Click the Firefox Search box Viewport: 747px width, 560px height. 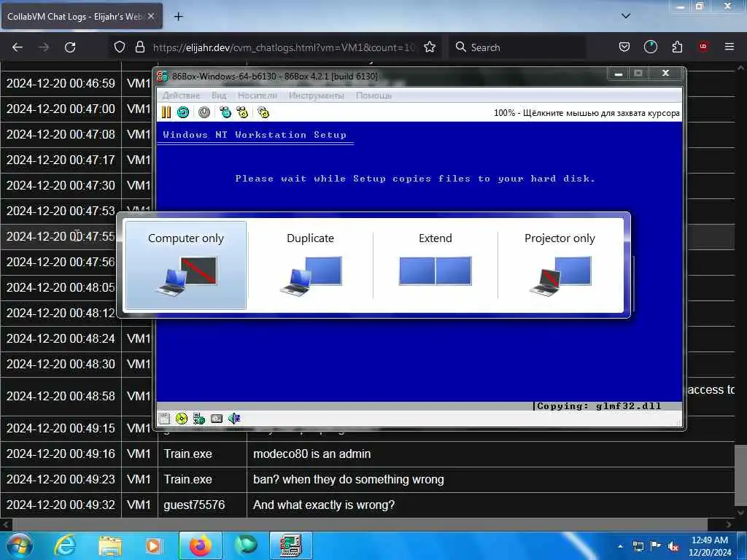click(517, 47)
